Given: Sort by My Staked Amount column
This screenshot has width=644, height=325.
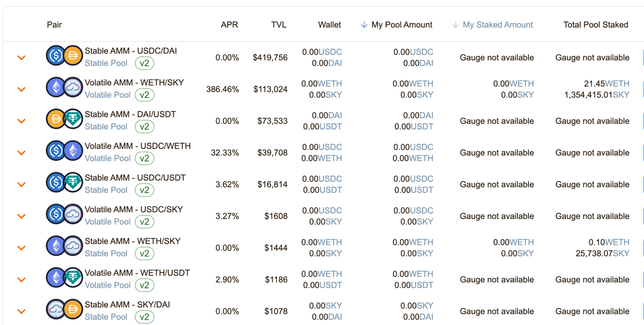Looking at the screenshot, I should [x=497, y=25].
